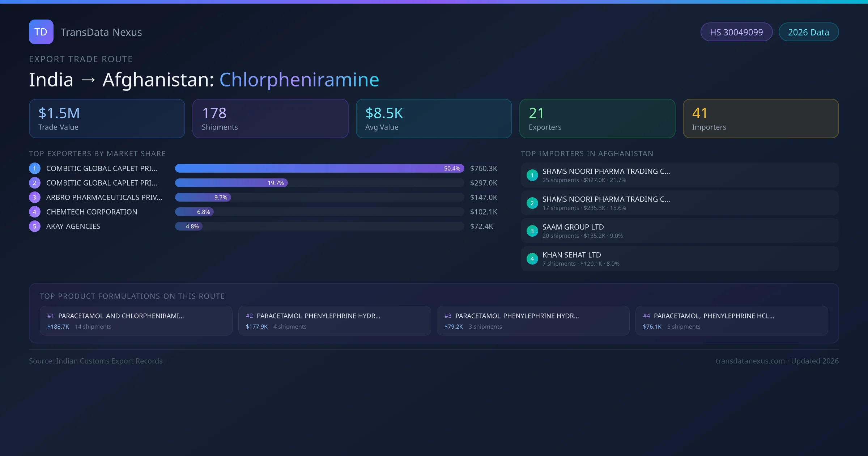Click the 41 Importers stat card
The height and width of the screenshot is (456, 868).
761,118
